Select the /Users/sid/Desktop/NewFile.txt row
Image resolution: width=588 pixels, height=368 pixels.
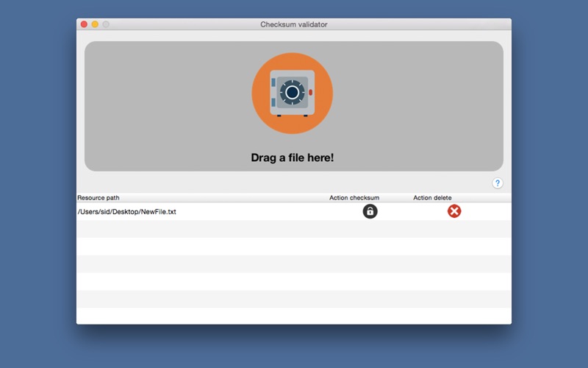pos(293,211)
